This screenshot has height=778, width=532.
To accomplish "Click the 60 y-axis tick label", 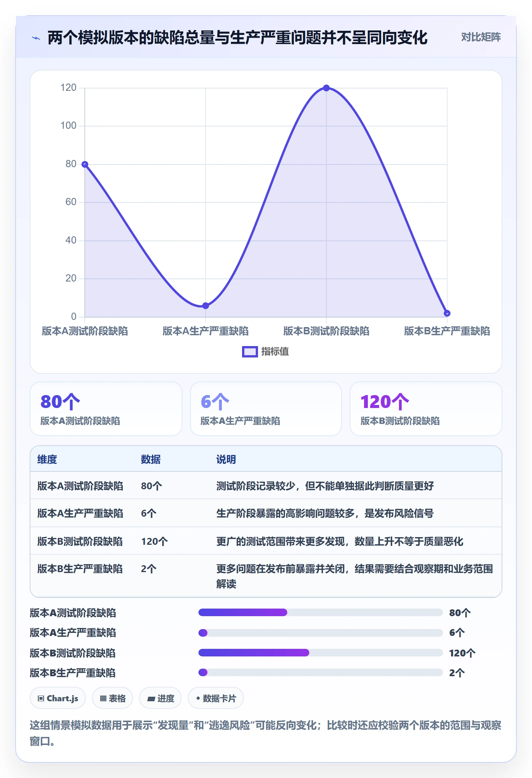I will click(x=71, y=202).
